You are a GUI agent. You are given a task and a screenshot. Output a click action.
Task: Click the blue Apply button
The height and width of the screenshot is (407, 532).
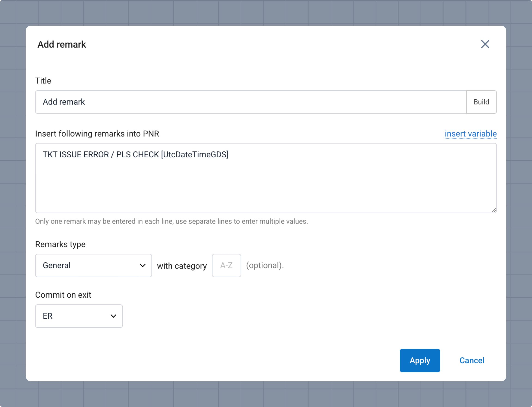point(420,361)
